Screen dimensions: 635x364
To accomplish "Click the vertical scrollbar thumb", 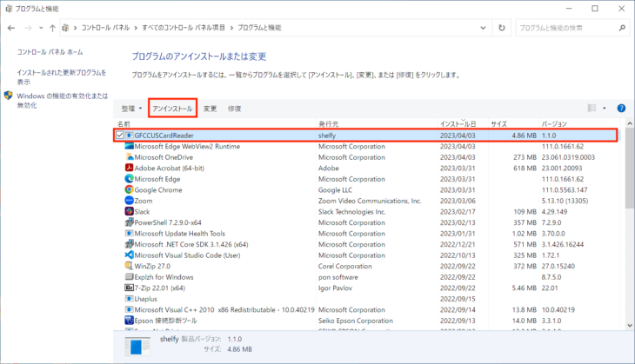I will [x=629, y=168].
